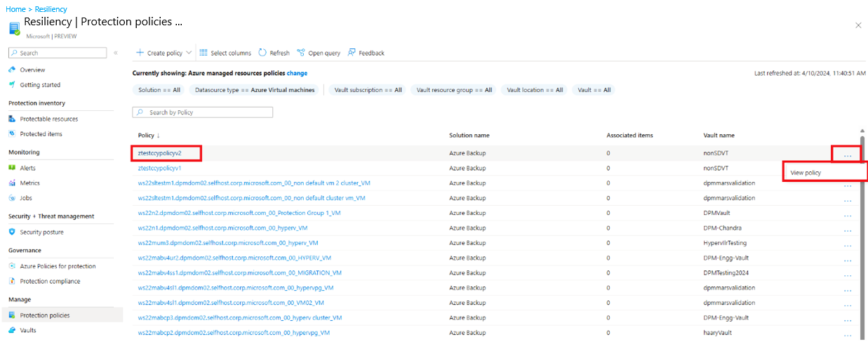The width and height of the screenshot is (868, 342).
Task: Expand Create policy dropdown arrow
Action: point(188,53)
